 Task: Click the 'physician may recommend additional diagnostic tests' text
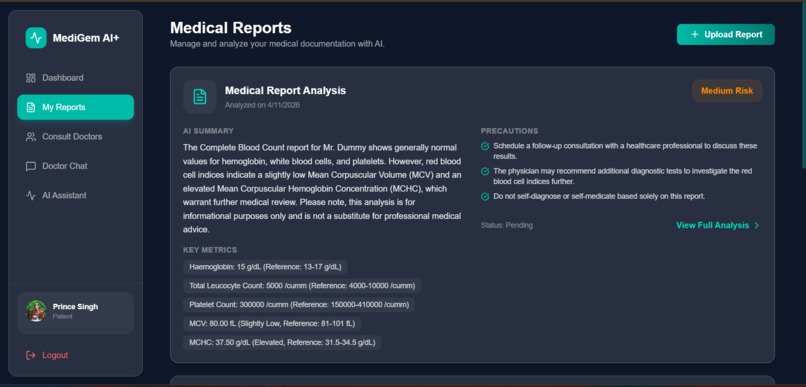pyautogui.click(x=622, y=176)
